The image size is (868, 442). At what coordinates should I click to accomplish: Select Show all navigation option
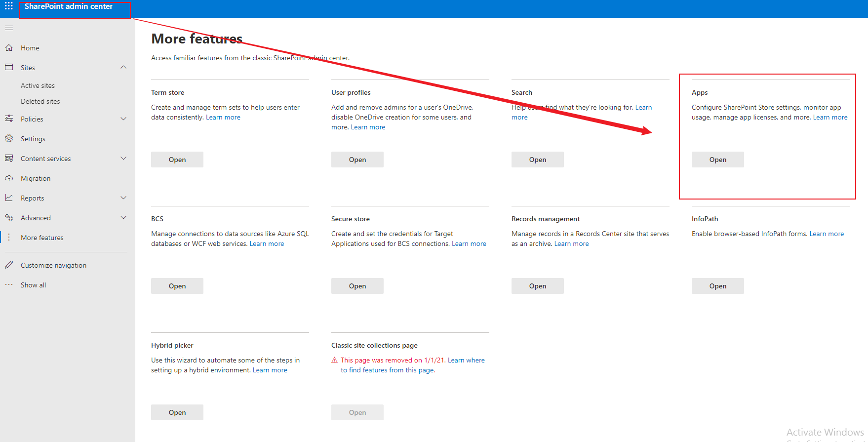pyautogui.click(x=33, y=285)
